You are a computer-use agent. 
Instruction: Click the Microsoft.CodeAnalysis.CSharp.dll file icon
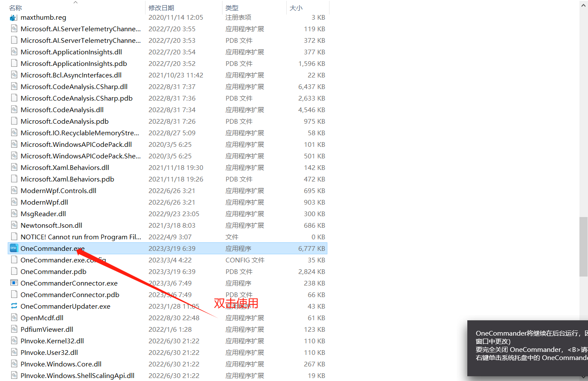[14, 86]
